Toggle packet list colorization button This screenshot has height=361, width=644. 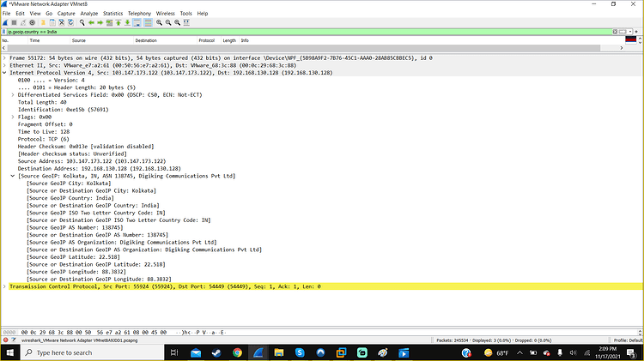pos(149,22)
